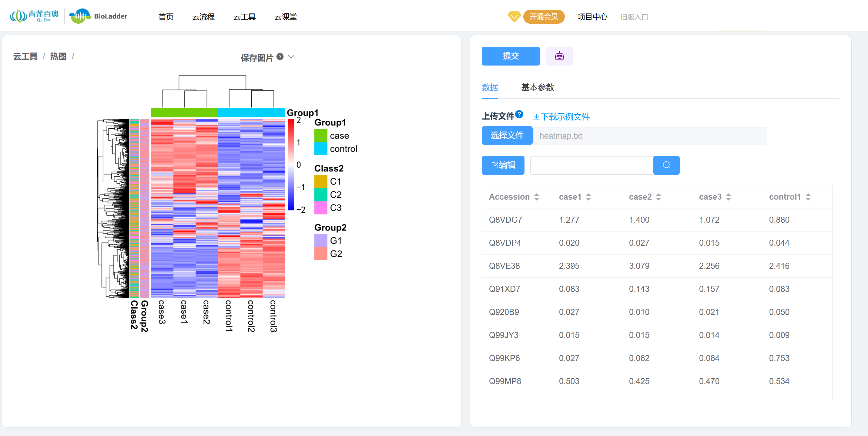Sort table by case3 column
The width and height of the screenshot is (868, 436).
click(729, 197)
